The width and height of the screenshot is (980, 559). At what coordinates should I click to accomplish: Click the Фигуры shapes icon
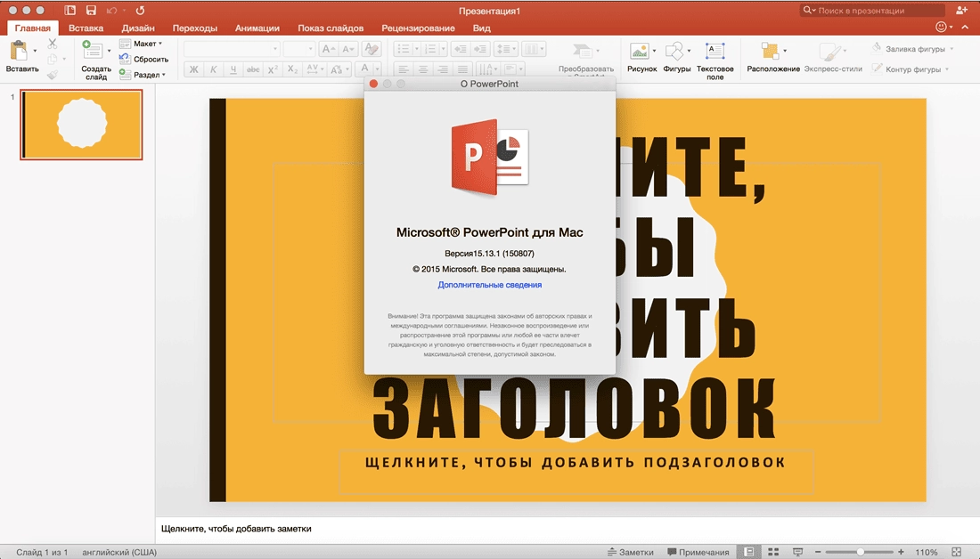(674, 52)
